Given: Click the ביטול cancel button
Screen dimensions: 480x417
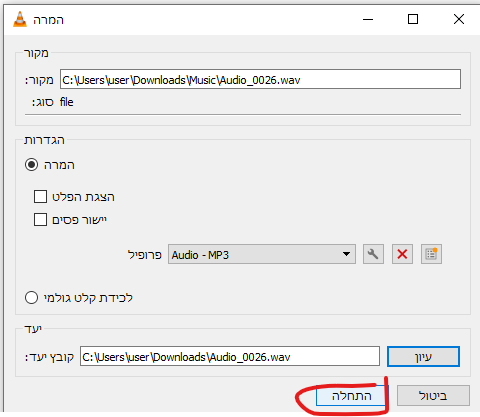Looking at the screenshot, I should tap(433, 396).
